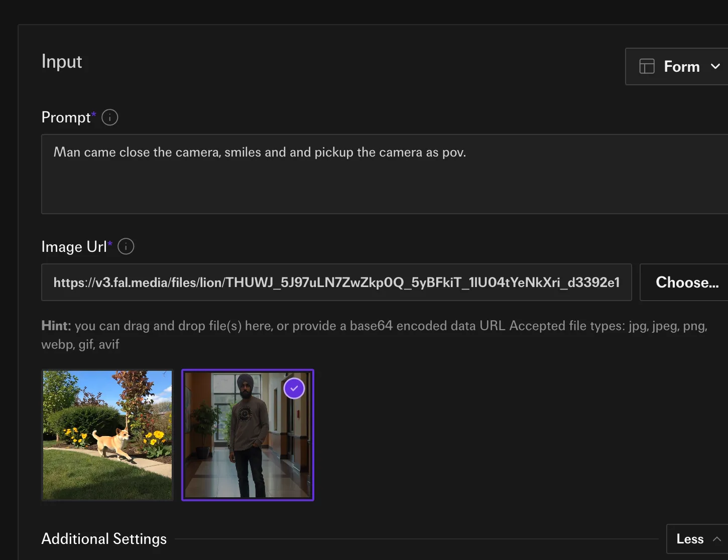The width and height of the screenshot is (728, 560).
Task: Click the divider line beside Additional Settings
Action: pos(416,539)
